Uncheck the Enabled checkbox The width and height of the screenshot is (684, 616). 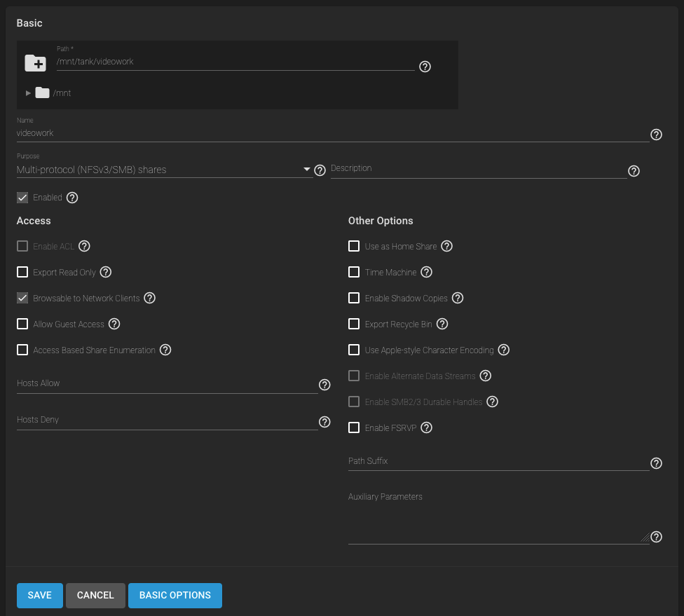coord(22,198)
